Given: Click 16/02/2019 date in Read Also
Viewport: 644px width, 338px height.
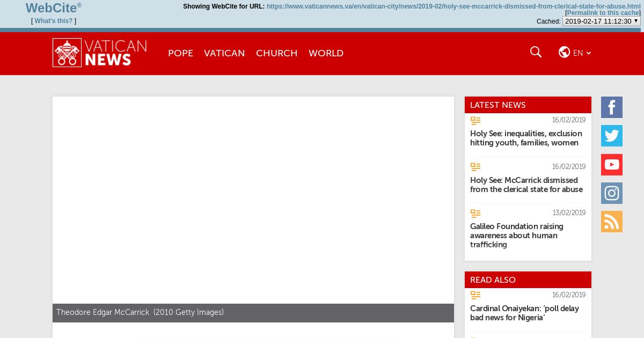Looking at the screenshot, I should (569, 295).
